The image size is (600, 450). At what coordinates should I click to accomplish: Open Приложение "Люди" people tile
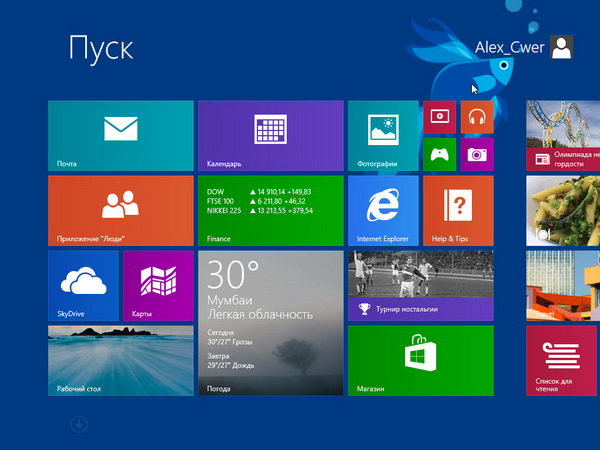(120, 210)
